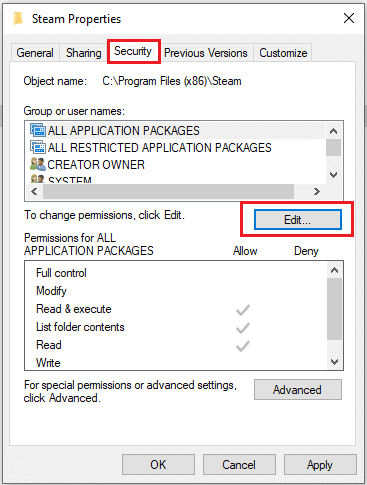Switch to the General tab
The image size is (367, 485).
click(x=35, y=53)
